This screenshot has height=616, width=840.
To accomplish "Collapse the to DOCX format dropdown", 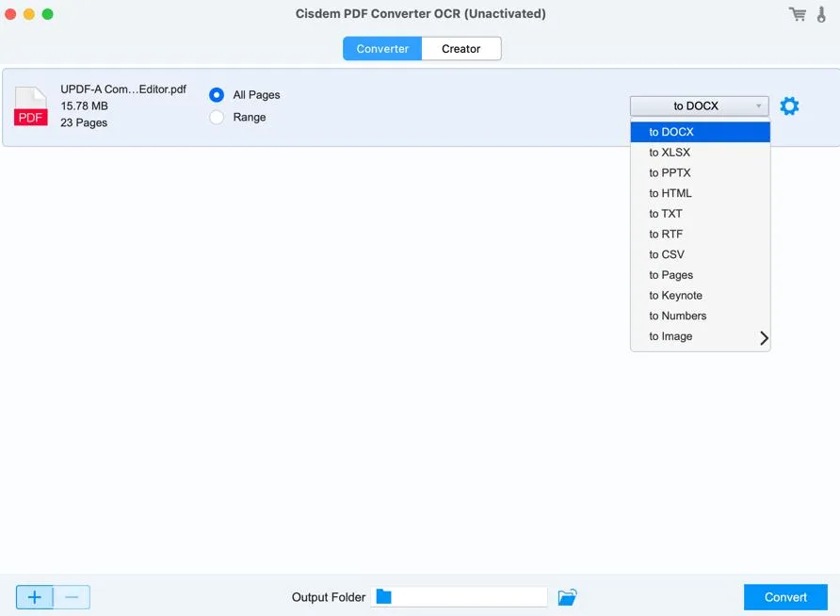I will pyautogui.click(x=699, y=106).
